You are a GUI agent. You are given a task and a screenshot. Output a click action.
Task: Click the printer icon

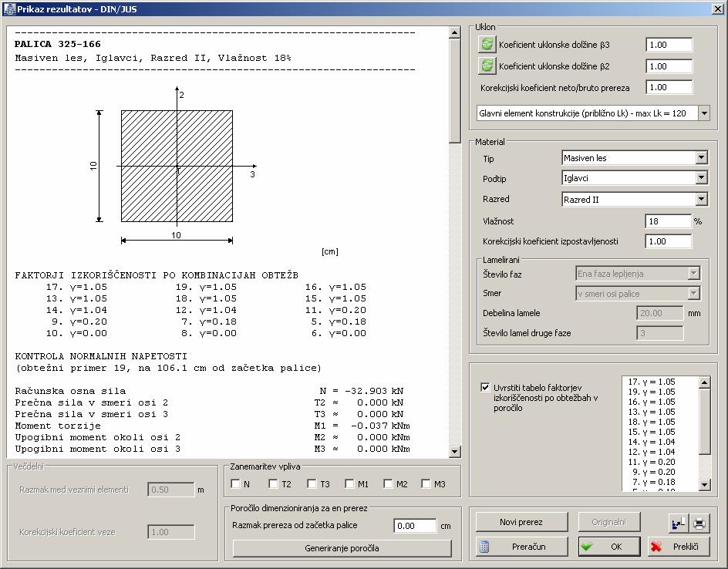699,524
